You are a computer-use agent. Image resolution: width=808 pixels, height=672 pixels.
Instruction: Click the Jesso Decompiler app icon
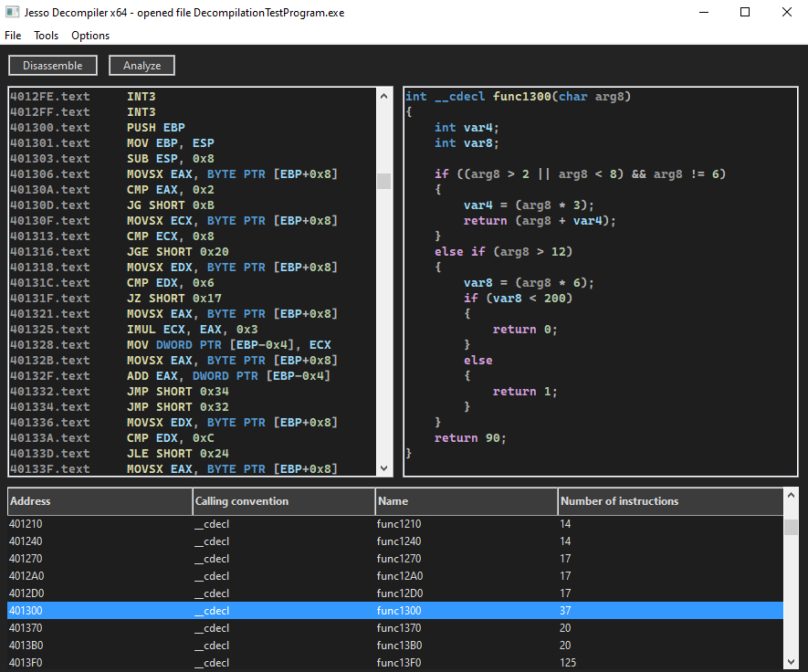(13, 13)
